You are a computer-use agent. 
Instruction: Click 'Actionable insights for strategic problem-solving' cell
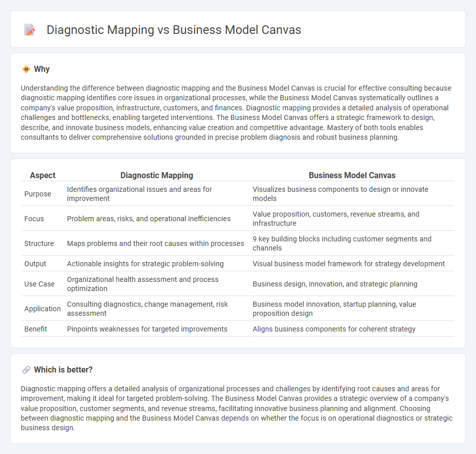(x=156, y=264)
